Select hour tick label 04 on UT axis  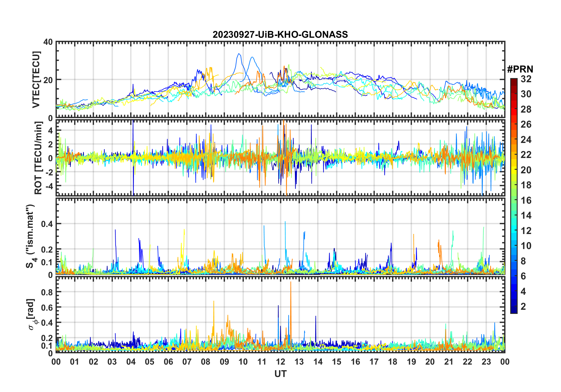tap(131, 362)
